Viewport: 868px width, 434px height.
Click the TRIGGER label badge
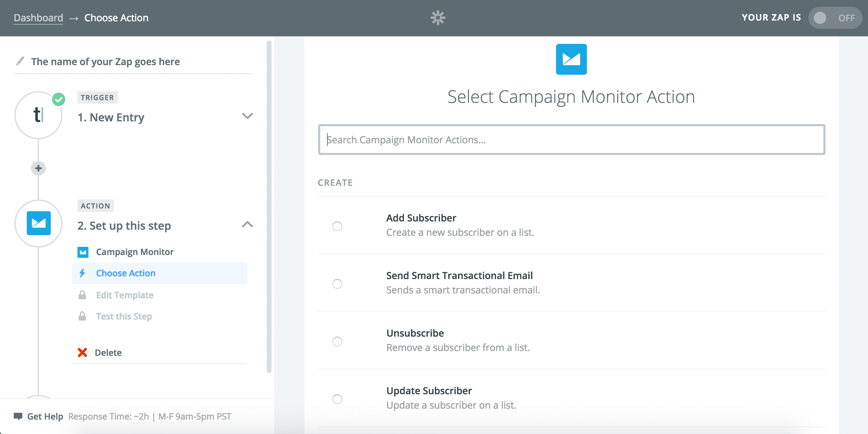pos(97,97)
